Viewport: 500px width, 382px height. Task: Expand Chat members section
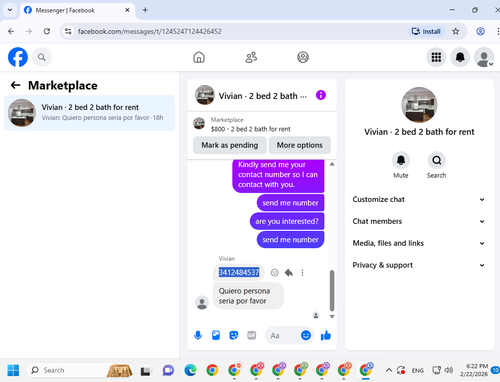click(x=419, y=221)
